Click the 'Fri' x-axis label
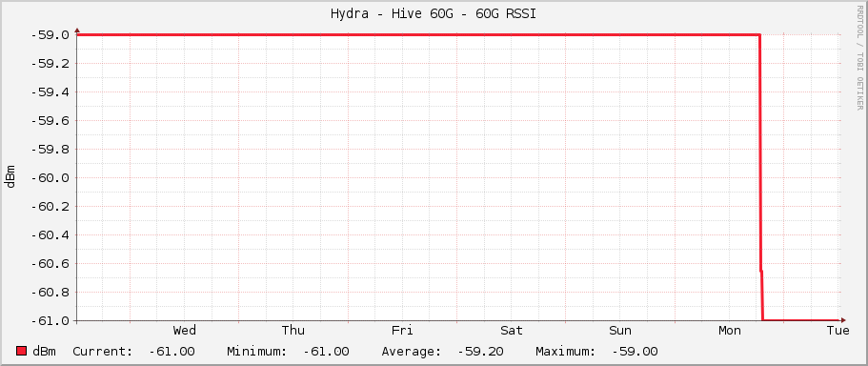868x366 pixels. click(402, 331)
